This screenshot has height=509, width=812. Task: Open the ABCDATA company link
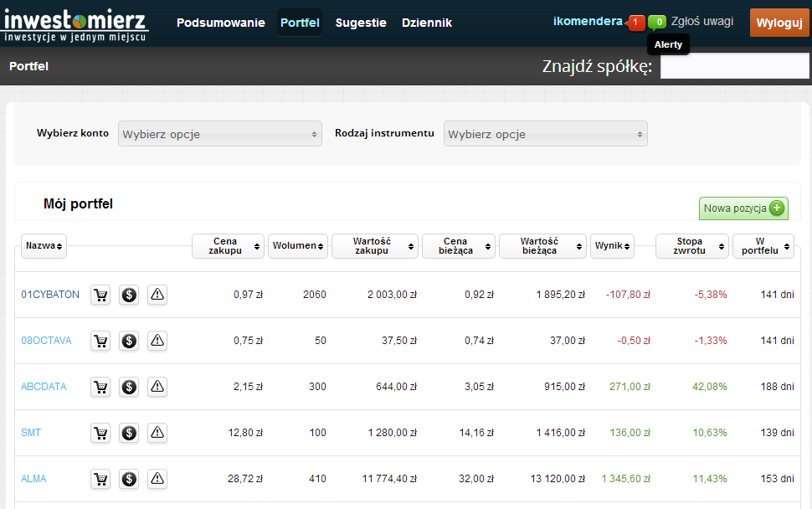[x=44, y=387]
